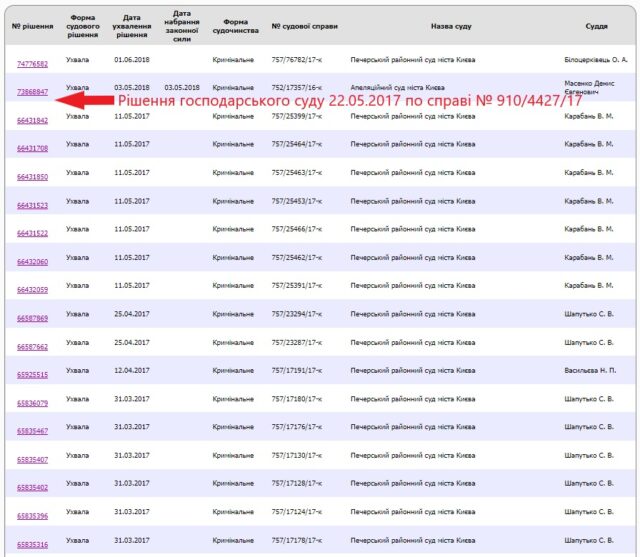
Task: Open decision link 74776582
Action: pyautogui.click(x=32, y=64)
